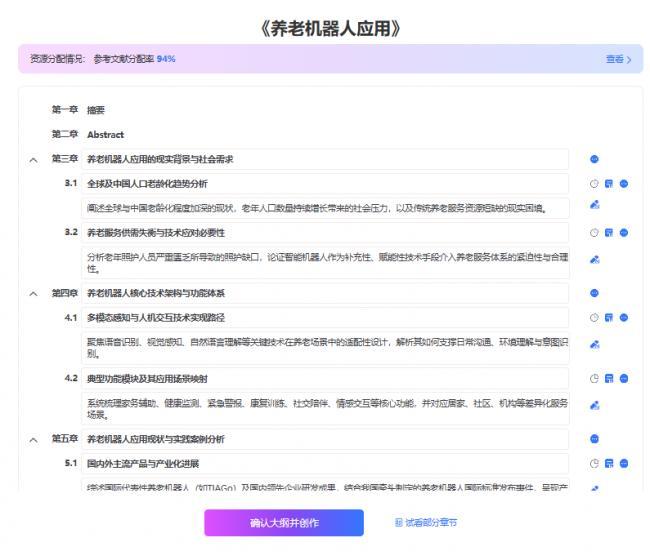This screenshot has height=560, width=650.
Task: Click the circular chart icon for section 3.2
Action: (x=594, y=233)
